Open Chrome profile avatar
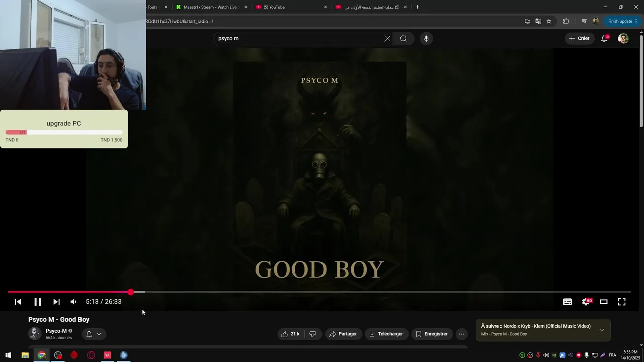The height and width of the screenshot is (362, 644). click(596, 21)
